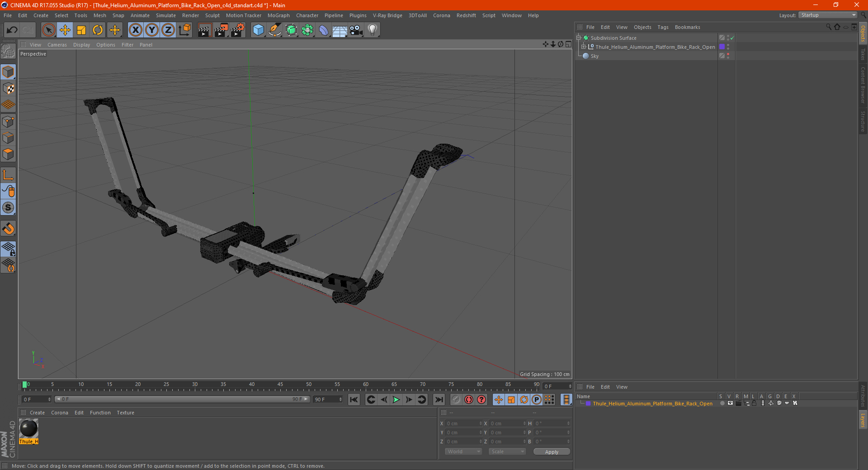
Task: Activate the Rotate tool in toolbar
Action: point(98,30)
